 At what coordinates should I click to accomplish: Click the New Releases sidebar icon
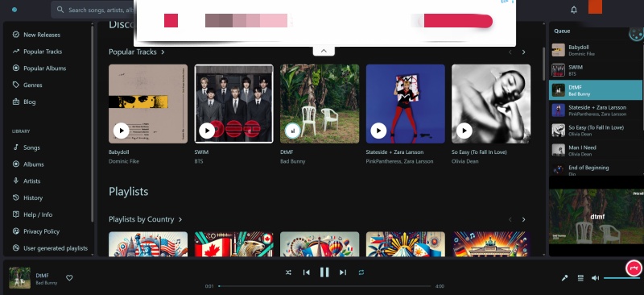click(16, 35)
